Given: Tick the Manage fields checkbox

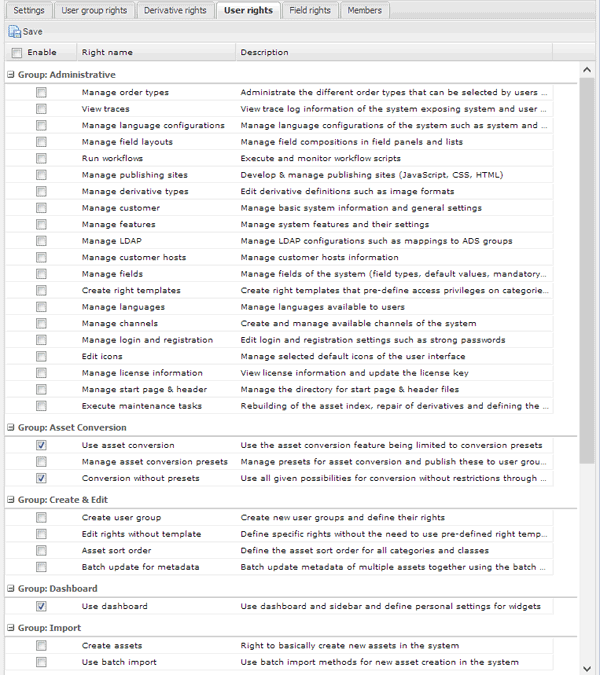Looking at the screenshot, I should tap(41, 274).
